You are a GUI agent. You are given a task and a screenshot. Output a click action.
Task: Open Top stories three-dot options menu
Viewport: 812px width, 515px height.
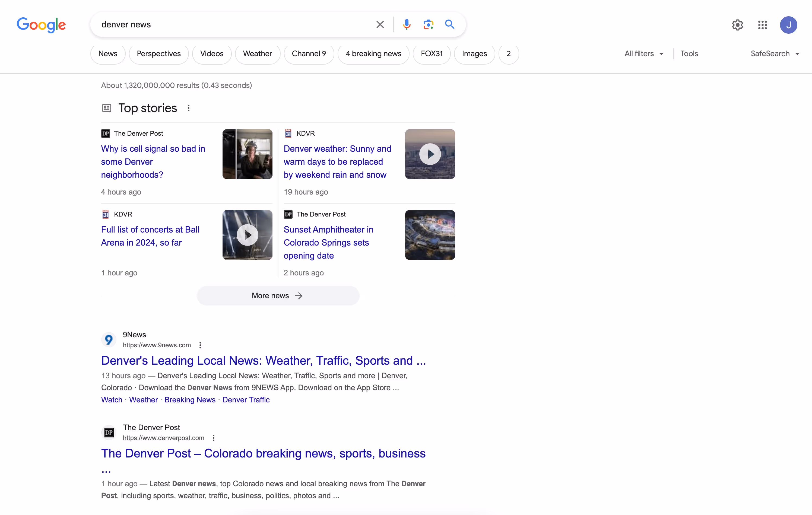[x=189, y=108]
